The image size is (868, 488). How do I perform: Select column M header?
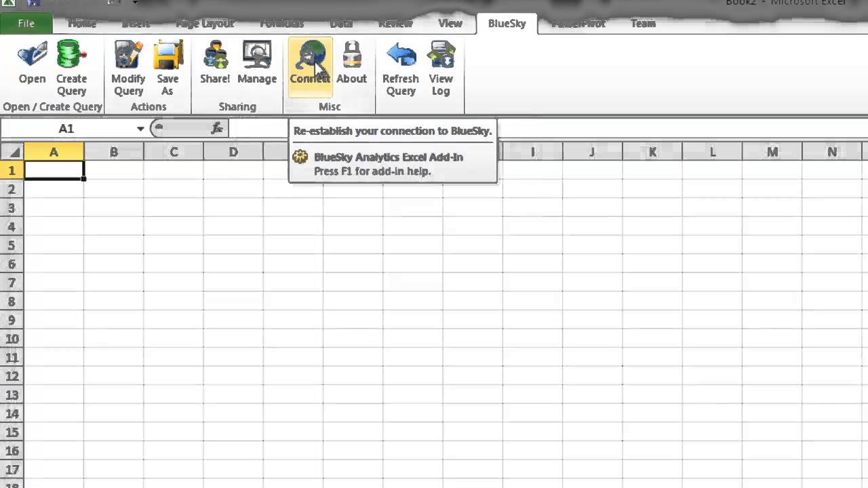772,152
